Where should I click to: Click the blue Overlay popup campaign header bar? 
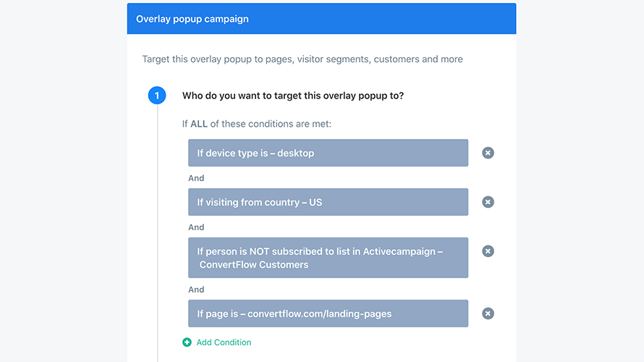click(321, 19)
